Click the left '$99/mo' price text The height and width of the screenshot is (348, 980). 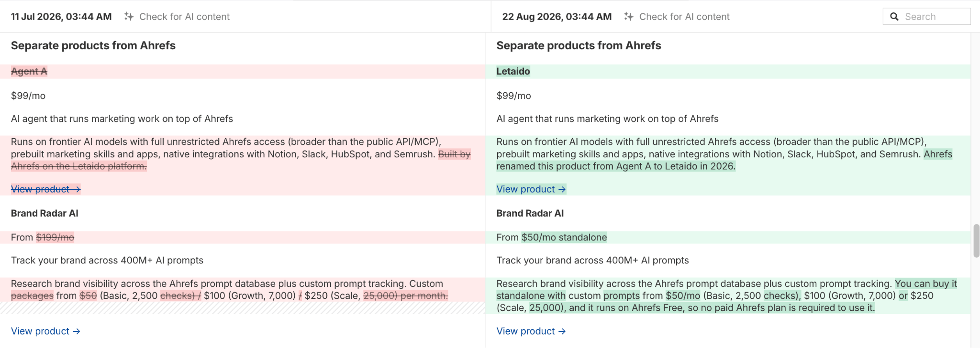pos(28,96)
